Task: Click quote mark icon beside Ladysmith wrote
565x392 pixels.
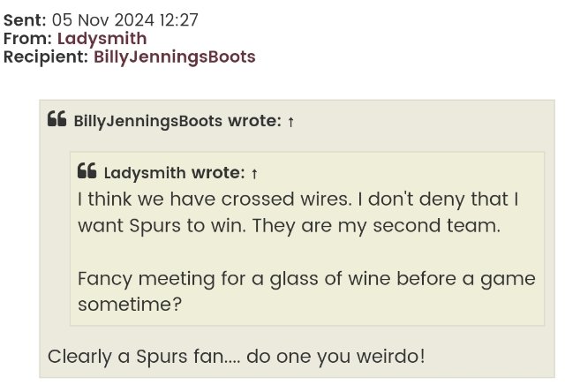Action: click(87, 171)
